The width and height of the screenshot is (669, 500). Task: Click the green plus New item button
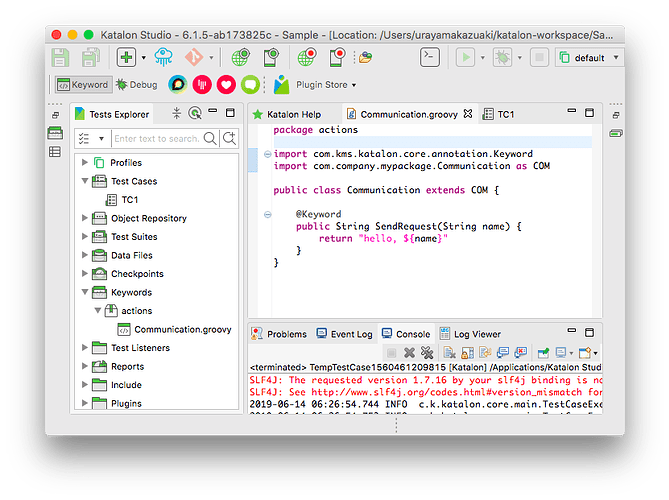pyautogui.click(x=126, y=57)
